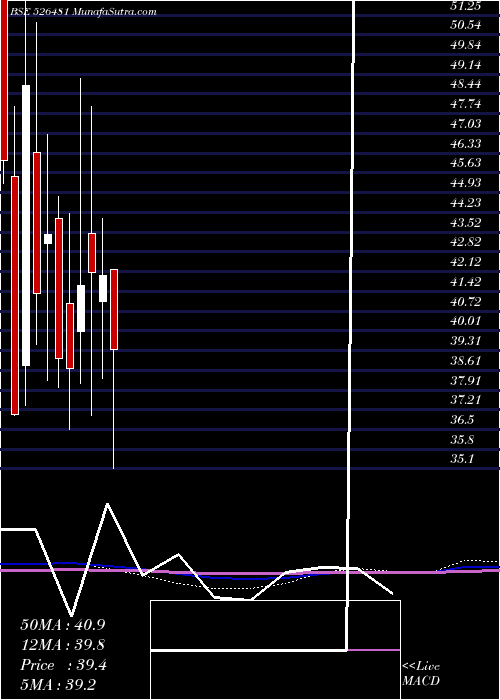Click the 47.74 price level label
Screen dimensions: 500x700
[x=466, y=104]
